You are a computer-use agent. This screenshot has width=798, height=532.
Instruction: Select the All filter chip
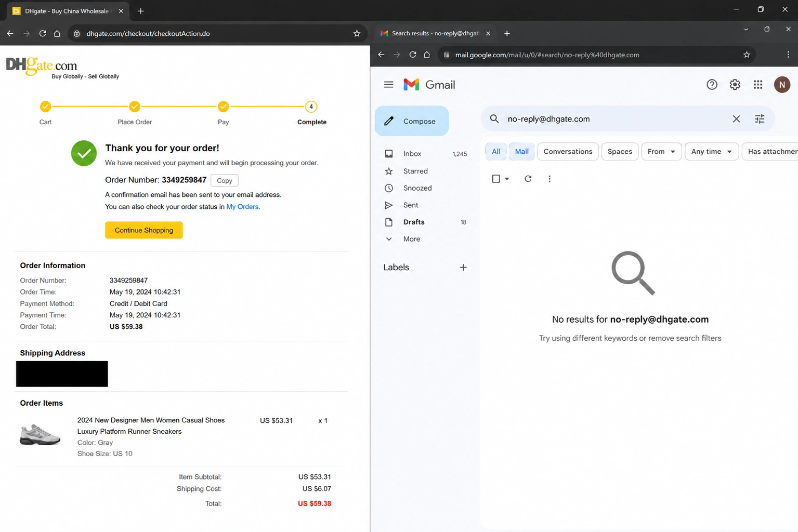click(496, 152)
